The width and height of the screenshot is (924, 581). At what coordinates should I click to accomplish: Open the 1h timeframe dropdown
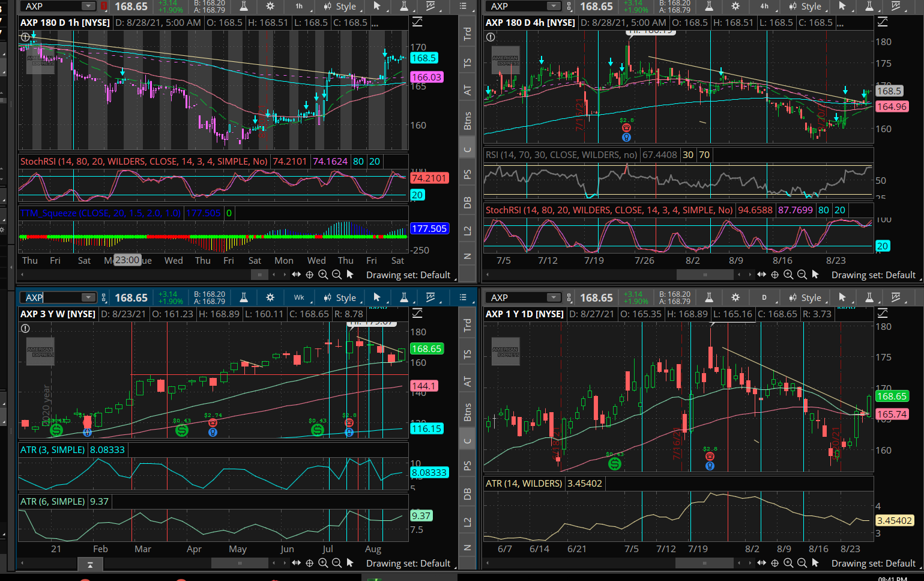coord(299,6)
